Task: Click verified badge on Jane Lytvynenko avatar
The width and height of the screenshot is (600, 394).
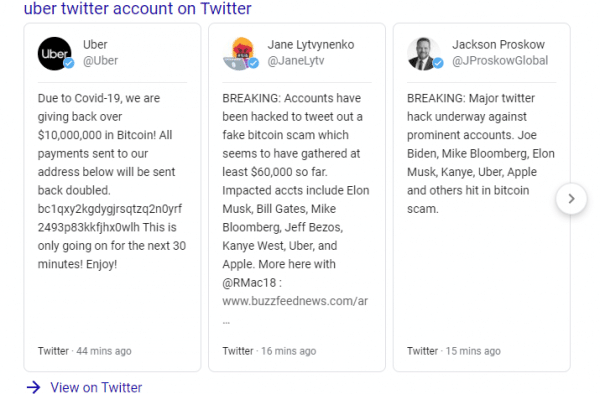Action: pyautogui.click(x=254, y=63)
